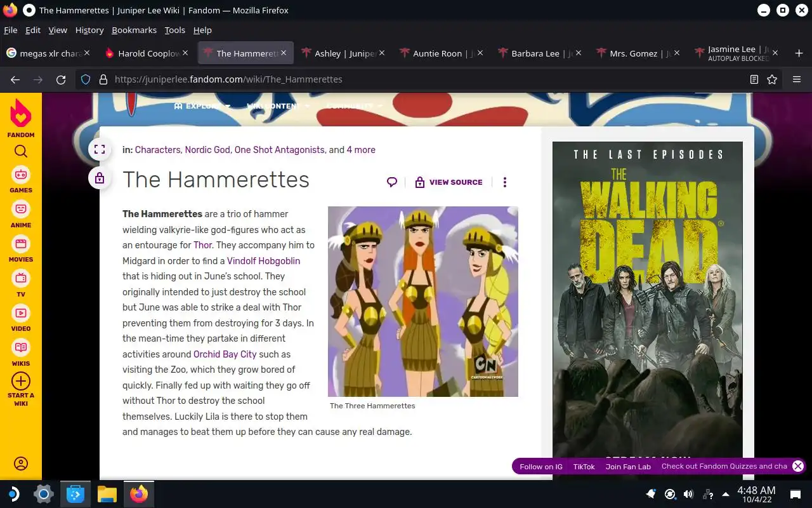Bookmark this page with the star
Screen dimensions: 812x508
click(x=772, y=79)
